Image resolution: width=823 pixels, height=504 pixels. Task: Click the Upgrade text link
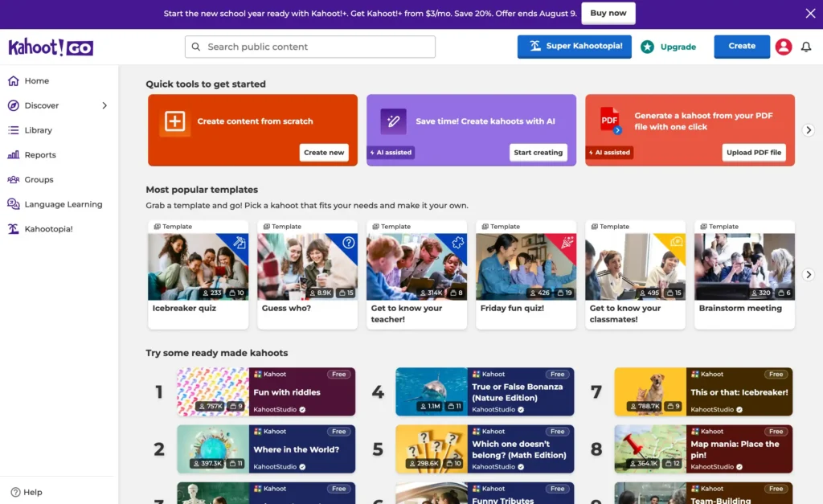point(678,47)
